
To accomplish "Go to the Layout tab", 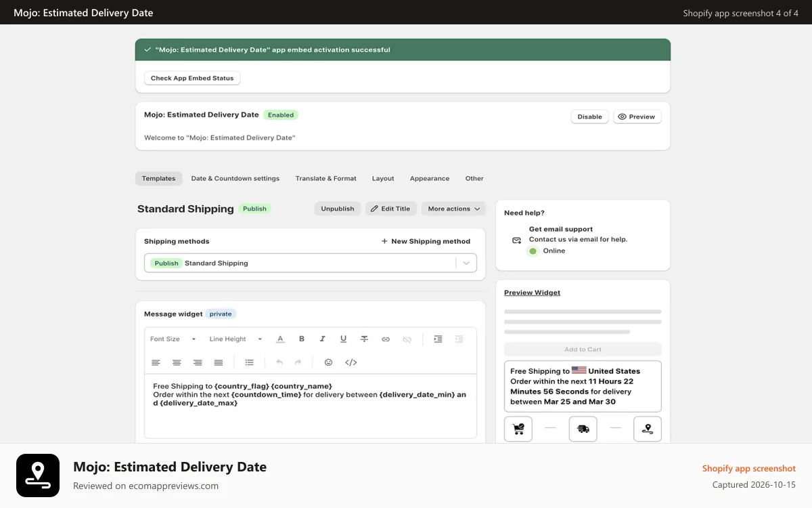I will [x=383, y=179].
